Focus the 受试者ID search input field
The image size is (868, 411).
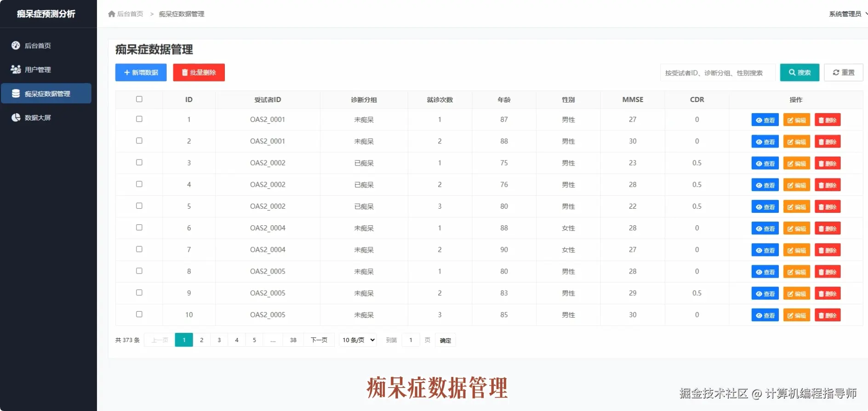[x=718, y=73]
